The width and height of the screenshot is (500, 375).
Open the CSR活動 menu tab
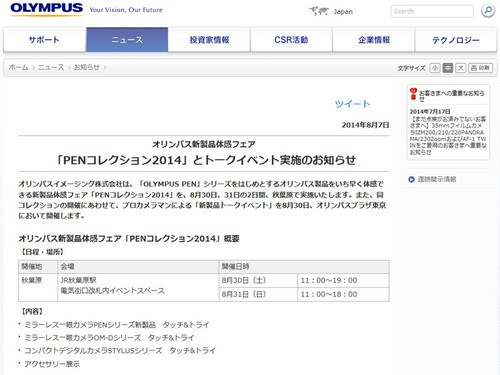[291, 40]
